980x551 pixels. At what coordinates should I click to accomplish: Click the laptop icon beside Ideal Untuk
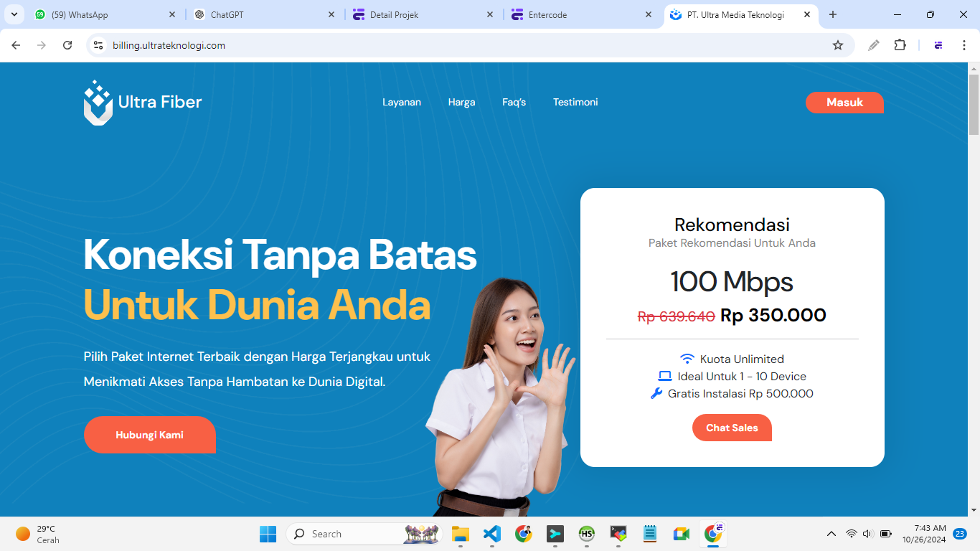(665, 376)
